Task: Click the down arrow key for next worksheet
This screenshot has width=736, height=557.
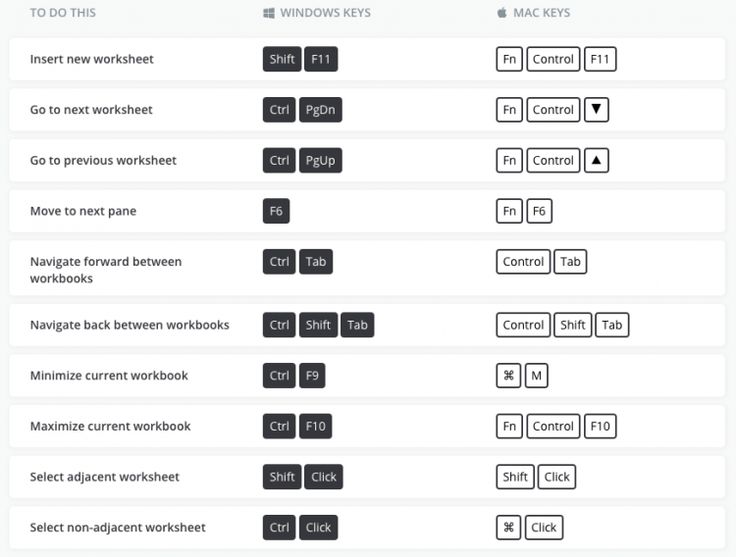Action: tap(597, 110)
